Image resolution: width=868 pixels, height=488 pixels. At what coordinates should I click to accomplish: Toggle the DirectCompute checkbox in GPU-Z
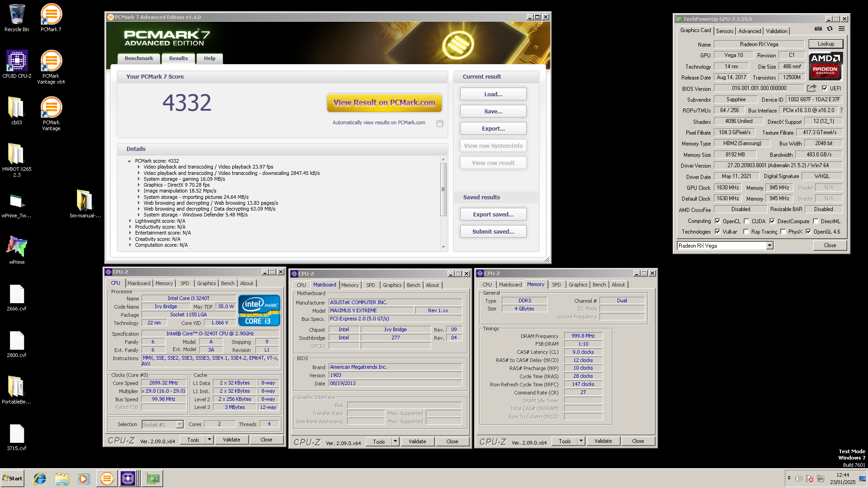tap(772, 221)
